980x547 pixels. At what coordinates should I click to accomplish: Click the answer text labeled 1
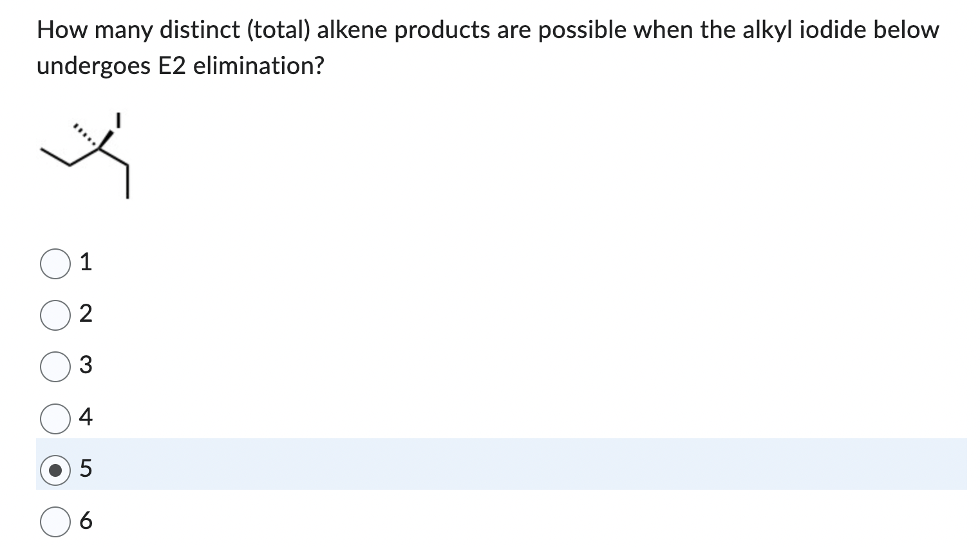click(85, 261)
